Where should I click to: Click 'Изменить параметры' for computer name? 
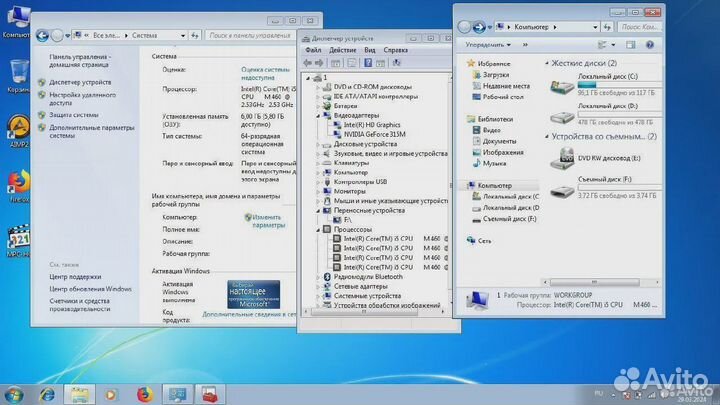269,221
